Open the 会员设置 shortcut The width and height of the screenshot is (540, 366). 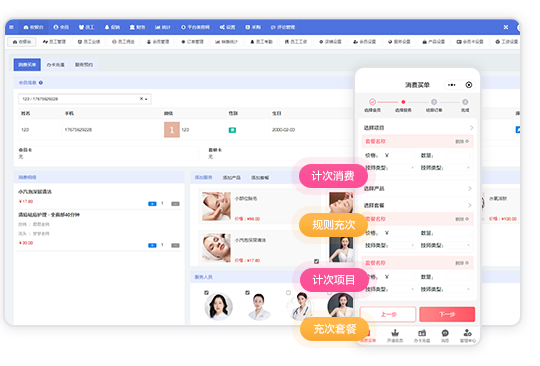pyautogui.click(x=364, y=42)
